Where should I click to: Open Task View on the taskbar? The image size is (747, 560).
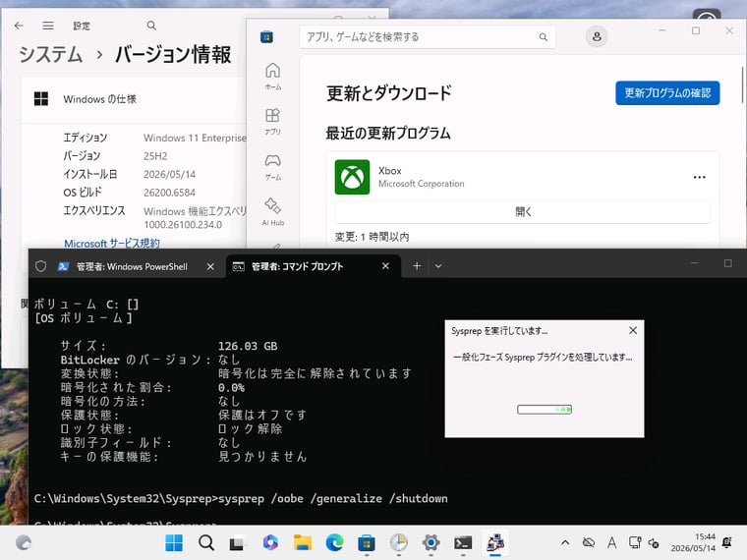237,543
